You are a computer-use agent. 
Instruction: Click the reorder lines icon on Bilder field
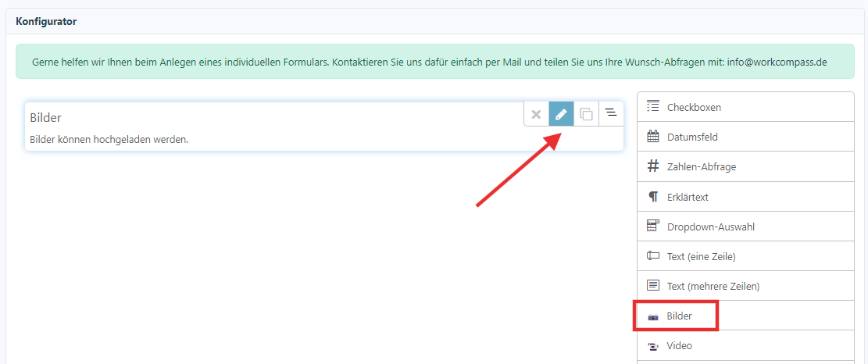point(611,115)
